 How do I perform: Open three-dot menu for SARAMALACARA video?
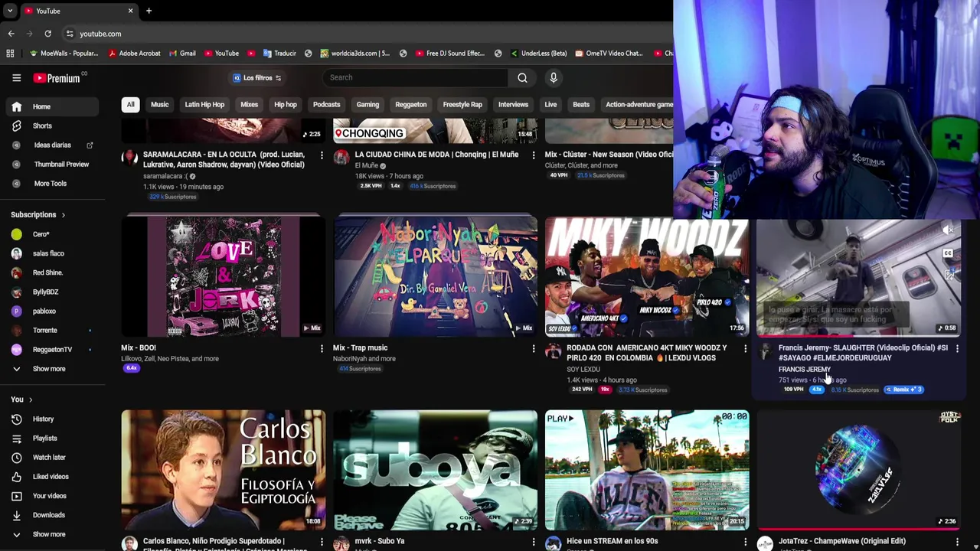click(322, 155)
